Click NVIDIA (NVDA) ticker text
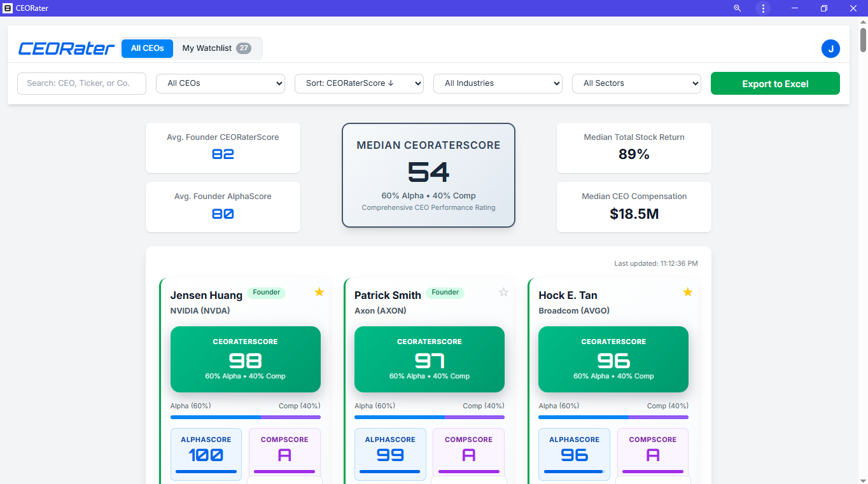This screenshot has width=868, height=484. click(200, 311)
